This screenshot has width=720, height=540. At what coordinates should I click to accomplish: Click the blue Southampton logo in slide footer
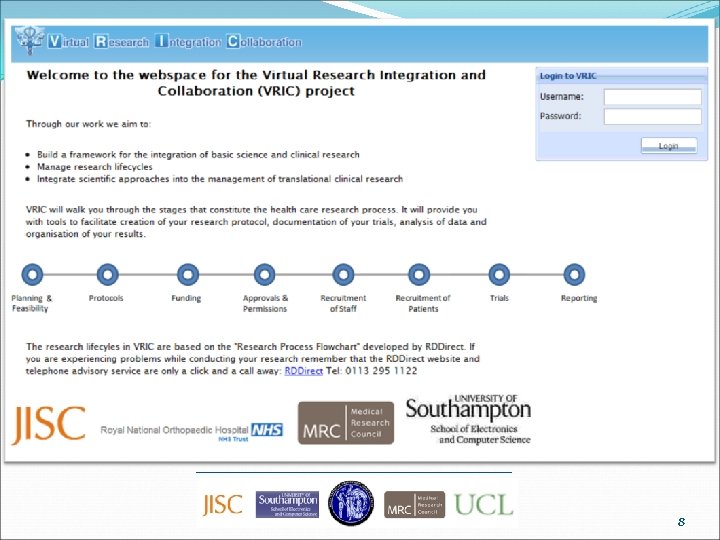(287, 504)
